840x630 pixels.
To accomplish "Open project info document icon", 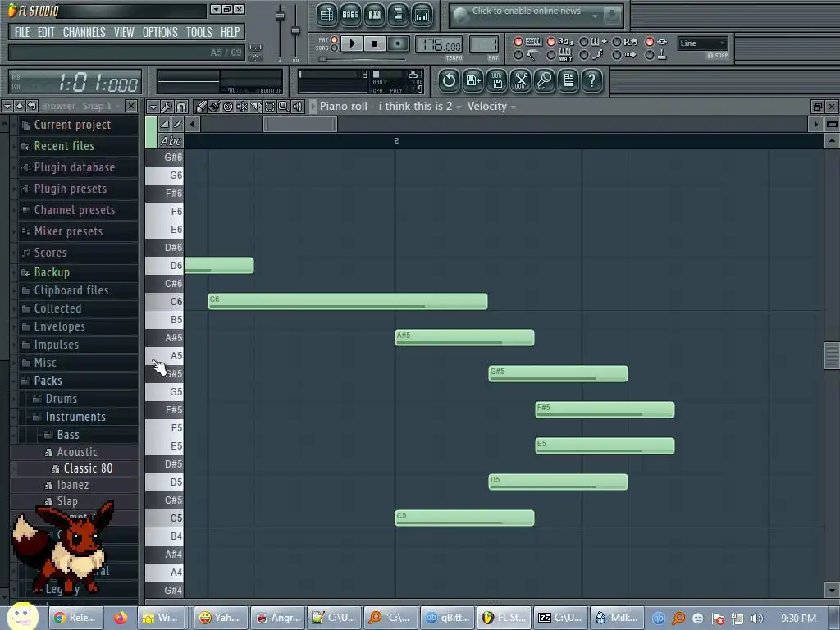I will [x=568, y=81].
